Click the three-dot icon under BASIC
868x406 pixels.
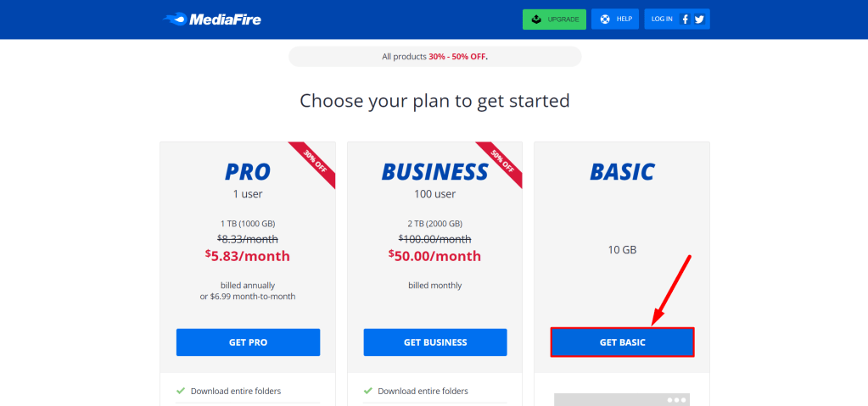tap(676, 399)
